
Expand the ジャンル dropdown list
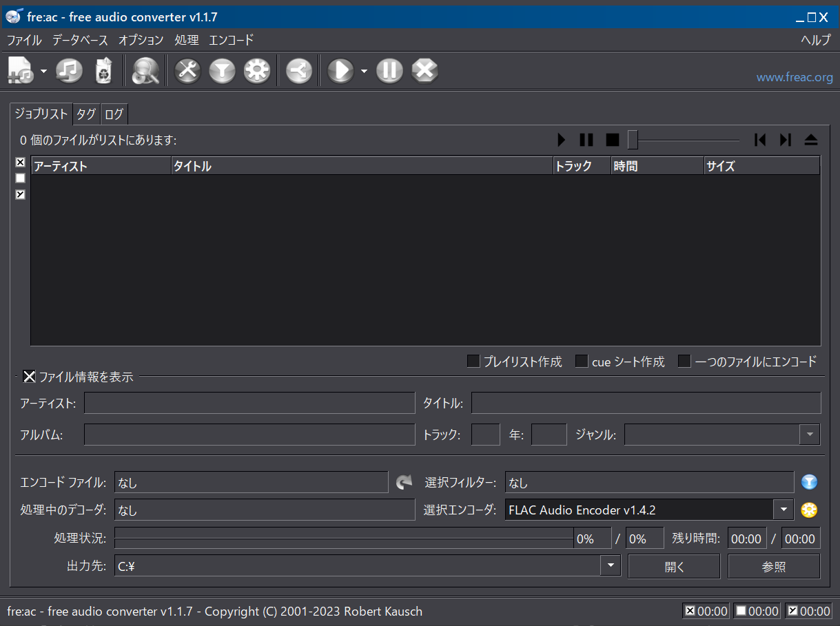810,435
